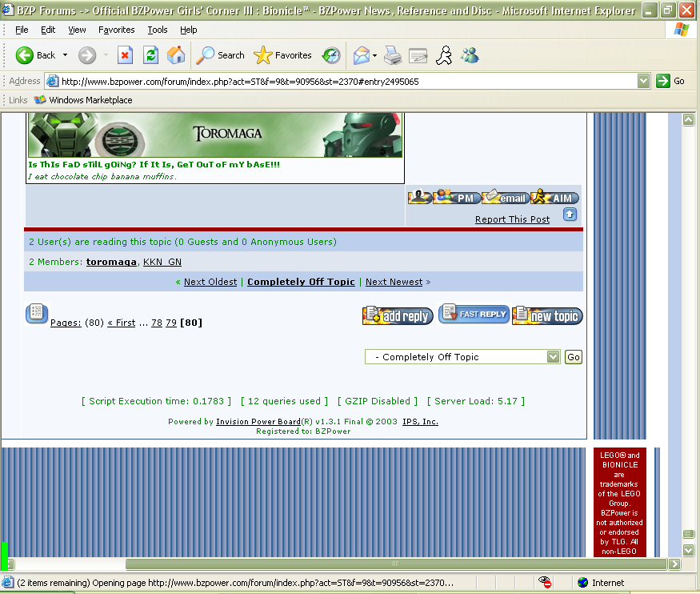Jump to top with blue arrow icon
This screenshot has height=594, width=700.
(570, 215)
